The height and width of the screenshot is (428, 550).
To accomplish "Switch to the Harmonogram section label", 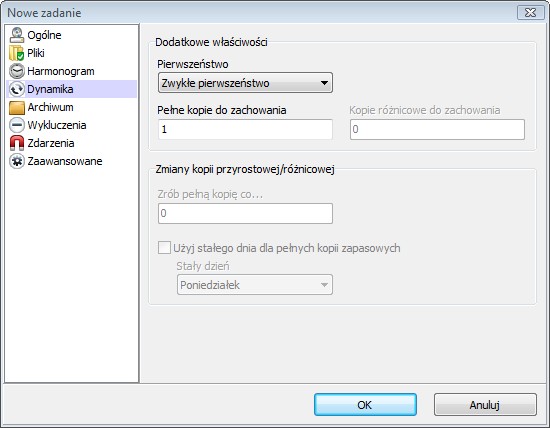I will [61, 71].
